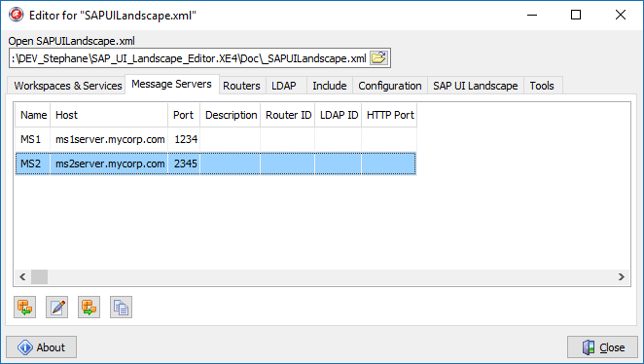This screenshot has width=644, height=364.
Task: Open file using the folder browse icon
Action: point(378,58)
